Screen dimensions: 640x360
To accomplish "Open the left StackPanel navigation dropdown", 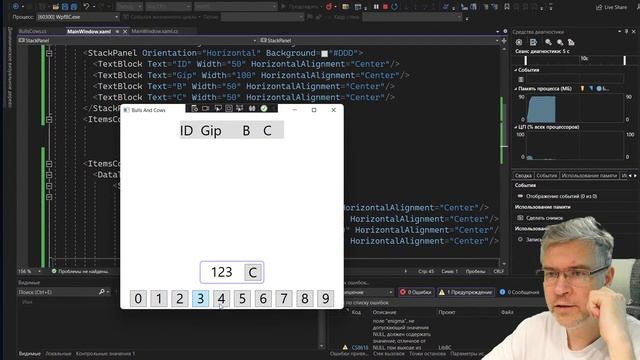I will (x=137, y=40).
